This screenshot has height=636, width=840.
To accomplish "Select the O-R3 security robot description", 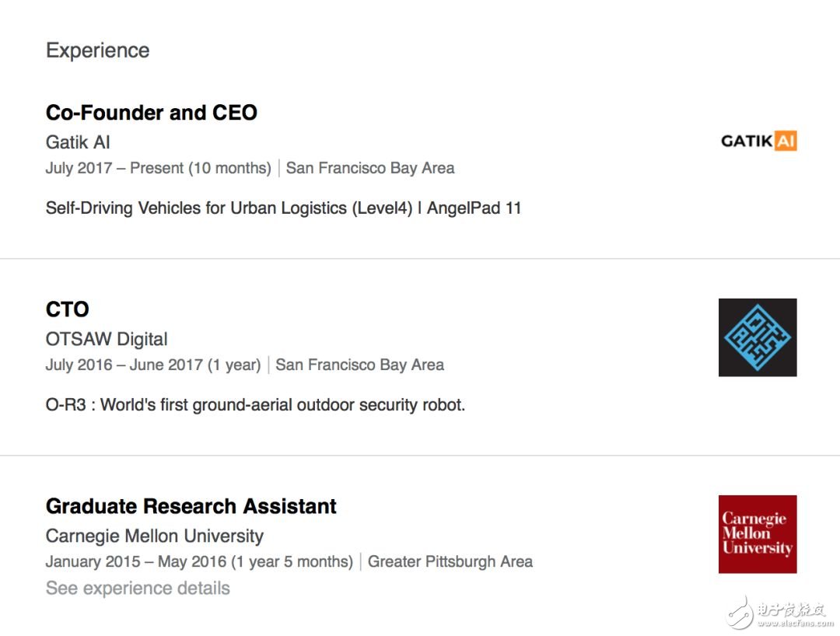I will pos(255,404).
